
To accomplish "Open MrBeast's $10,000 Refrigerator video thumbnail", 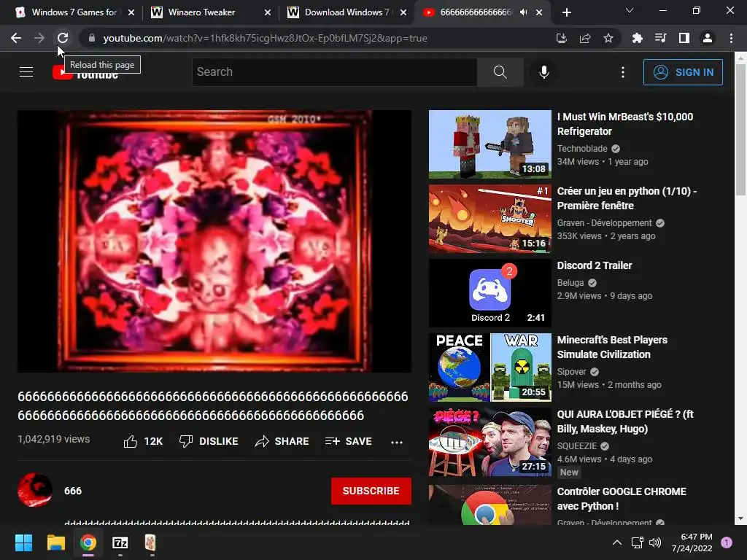I will click(x=489, y=144).
